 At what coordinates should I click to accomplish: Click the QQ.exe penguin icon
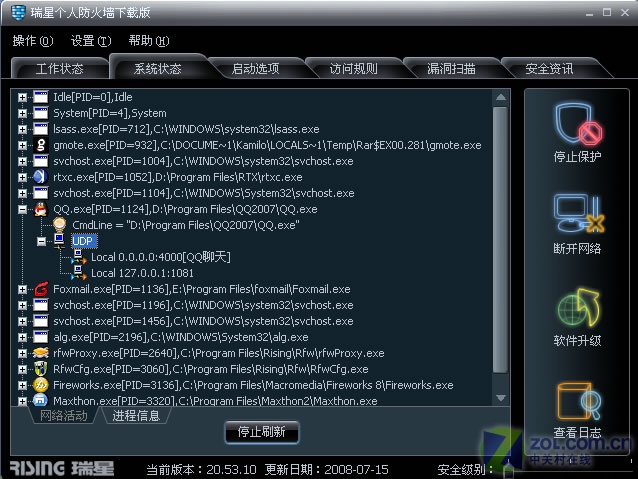point(41,209)
